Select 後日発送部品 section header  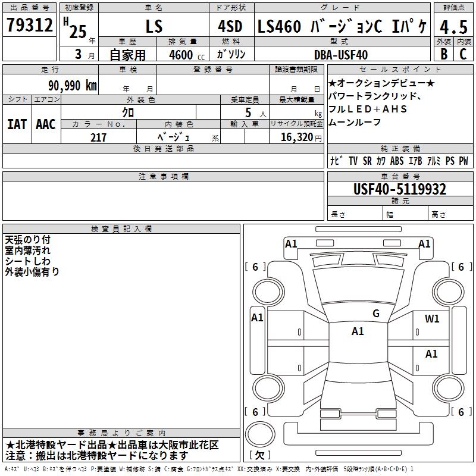163,148
